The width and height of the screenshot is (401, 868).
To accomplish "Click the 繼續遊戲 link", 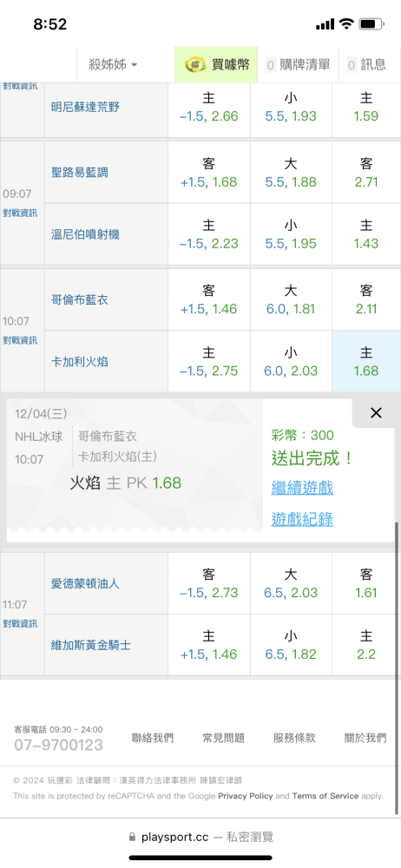I will 302,488.
